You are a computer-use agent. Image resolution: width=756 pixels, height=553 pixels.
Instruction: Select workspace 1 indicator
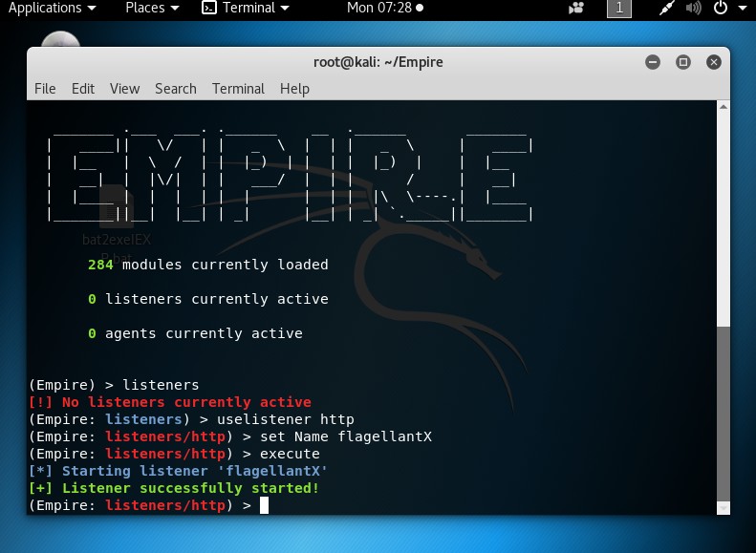coord(619,9)
